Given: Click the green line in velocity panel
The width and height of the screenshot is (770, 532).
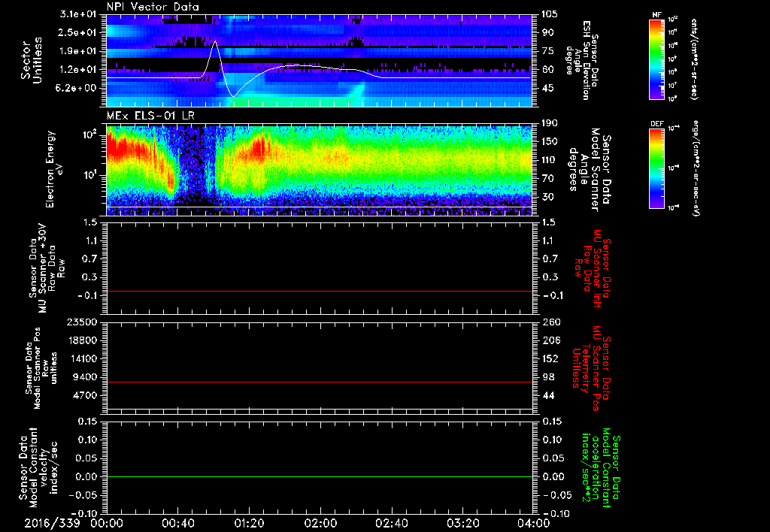Looking at the screenshot, I should pos(319,476).
